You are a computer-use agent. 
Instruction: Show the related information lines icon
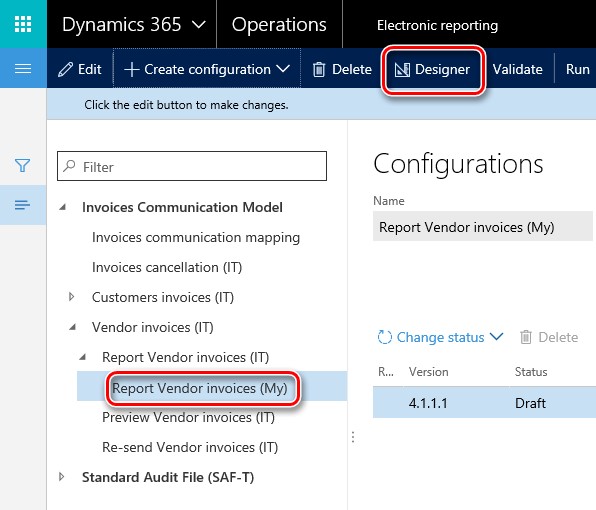point(22,205)
